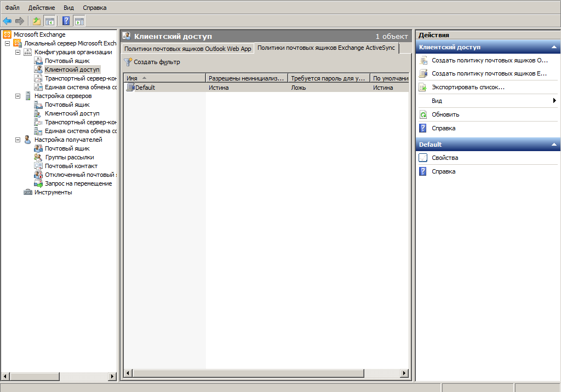561x392 pixels.
Task: Click Разрешены неинициализ… column header
Action: click(247, 78)
